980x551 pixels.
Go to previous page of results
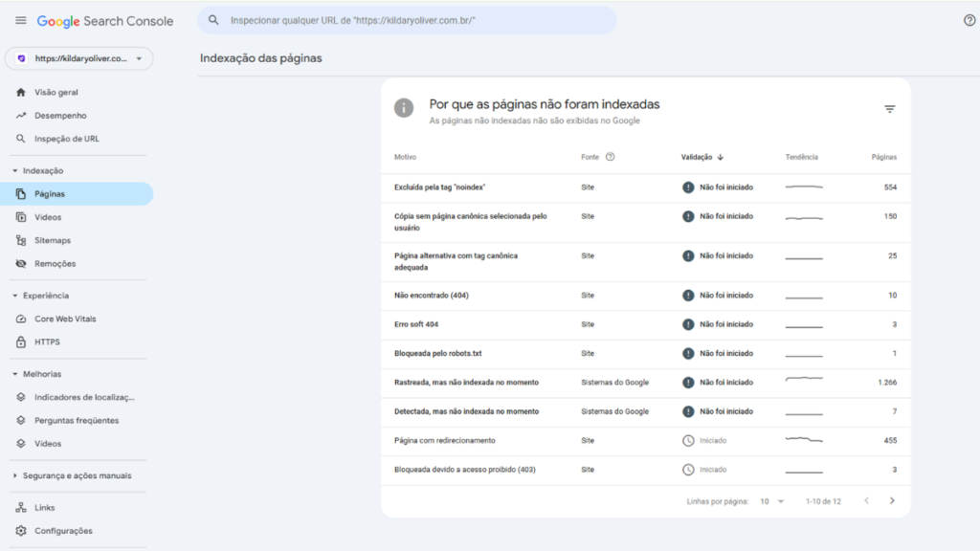pos(866,501)
